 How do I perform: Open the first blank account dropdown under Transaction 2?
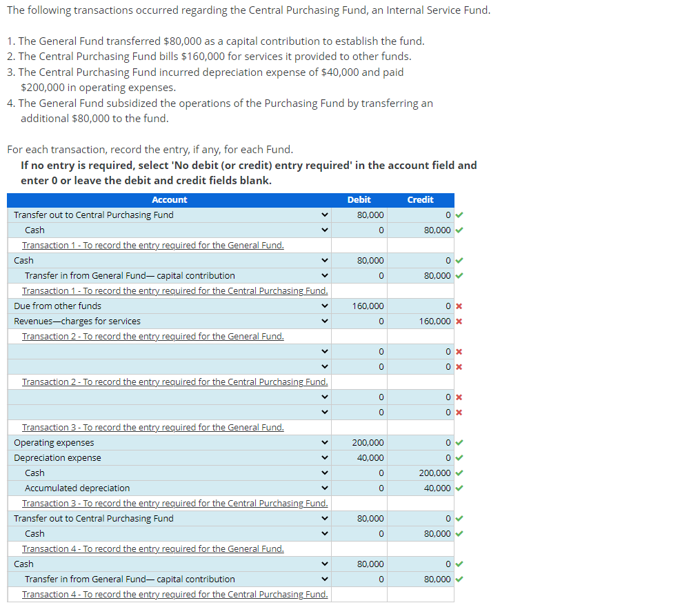(x=324, y=351)
